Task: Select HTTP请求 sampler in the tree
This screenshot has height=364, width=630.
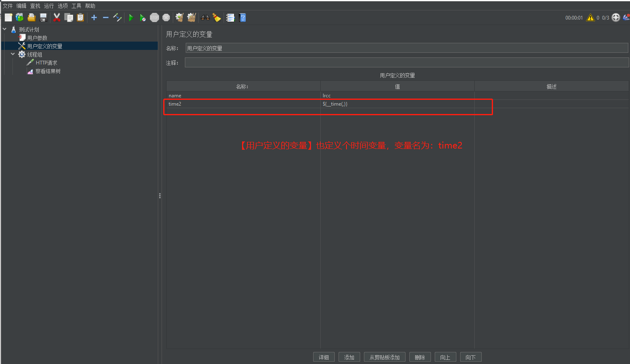Action: pyautogui.click(x=46, y=63)
